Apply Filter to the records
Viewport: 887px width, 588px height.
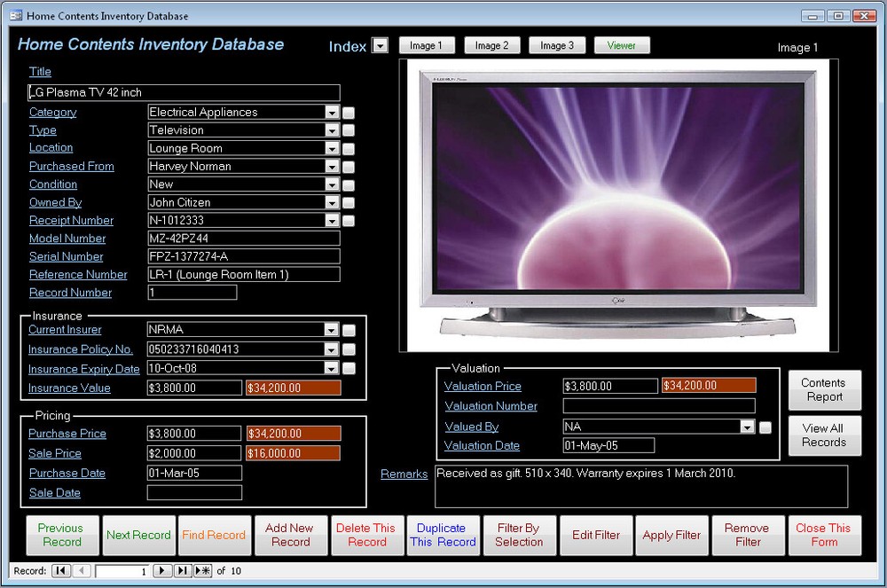coord(671,535)
